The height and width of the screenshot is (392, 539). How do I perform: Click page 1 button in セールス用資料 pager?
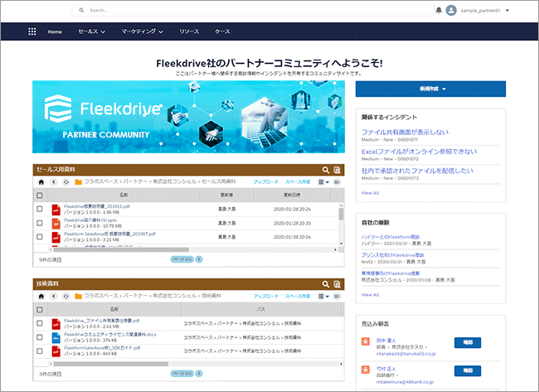(199, 259)
